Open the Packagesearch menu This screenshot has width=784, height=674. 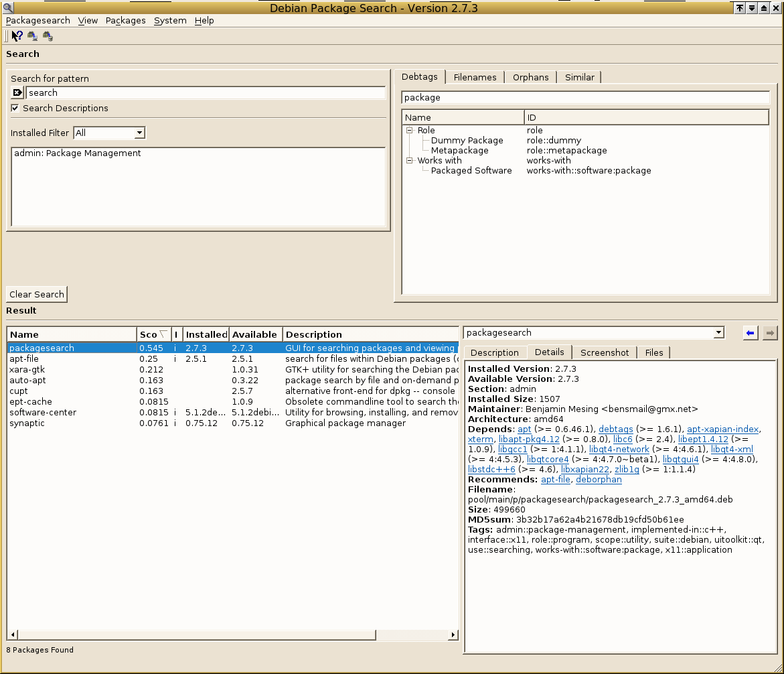tap(38, 21)
